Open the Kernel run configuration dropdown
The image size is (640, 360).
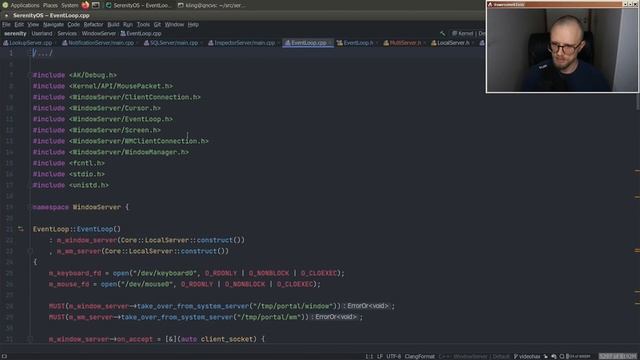coord(468,33)
